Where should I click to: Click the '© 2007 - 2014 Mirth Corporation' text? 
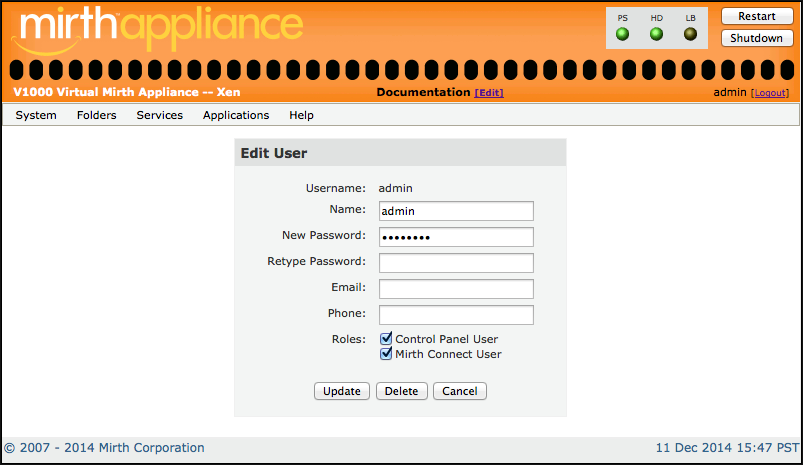104,448
